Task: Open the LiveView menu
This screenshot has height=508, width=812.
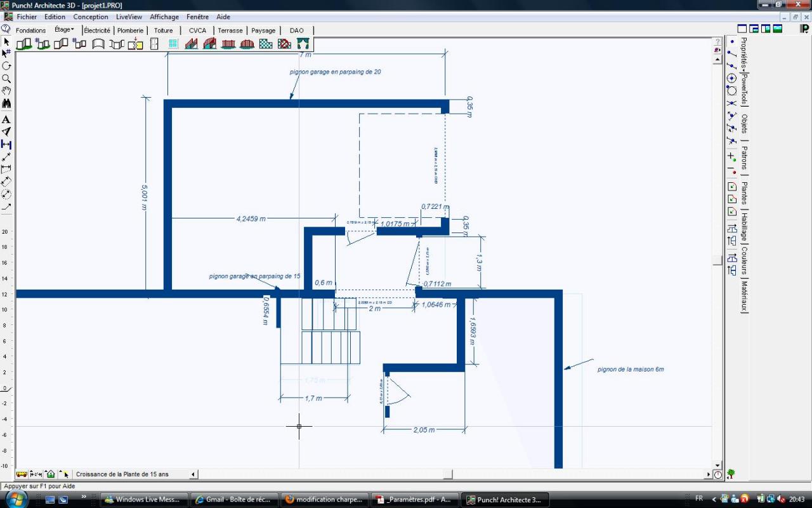Action: pos(129,17)
